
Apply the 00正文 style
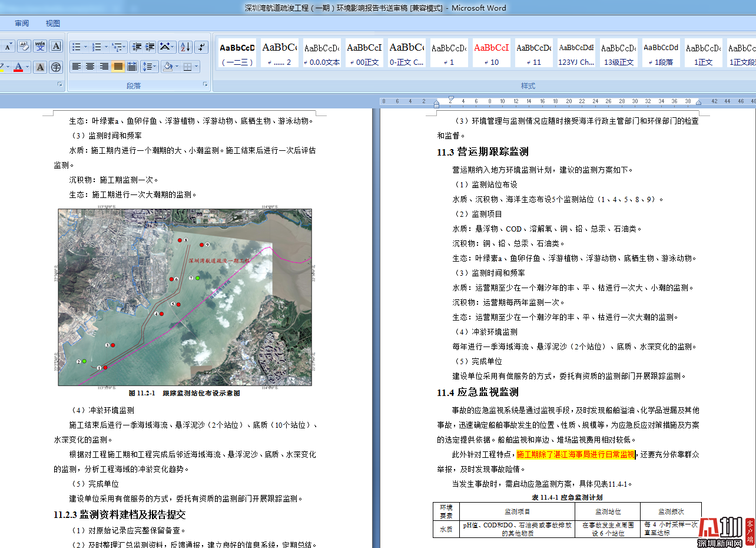[x=364, y=53]
